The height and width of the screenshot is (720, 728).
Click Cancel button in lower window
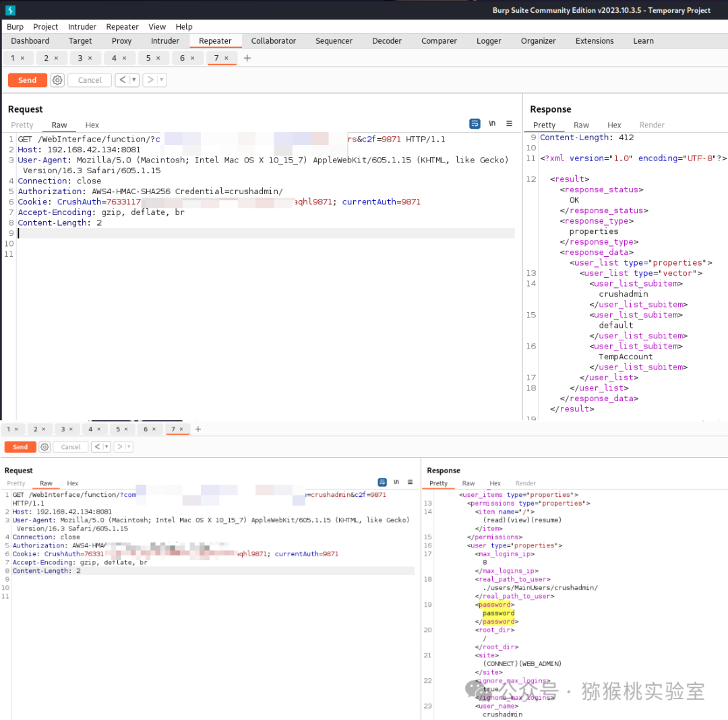tap(71, 446)
